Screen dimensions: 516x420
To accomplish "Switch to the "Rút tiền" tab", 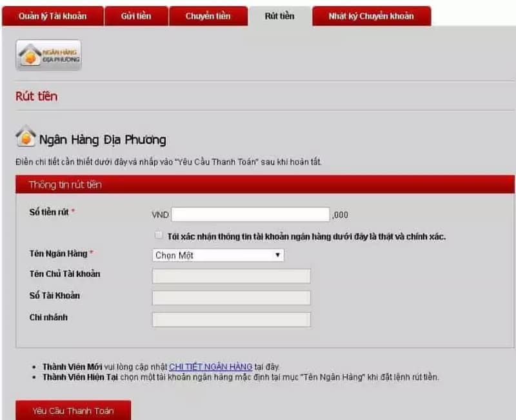I will point(279,16).
